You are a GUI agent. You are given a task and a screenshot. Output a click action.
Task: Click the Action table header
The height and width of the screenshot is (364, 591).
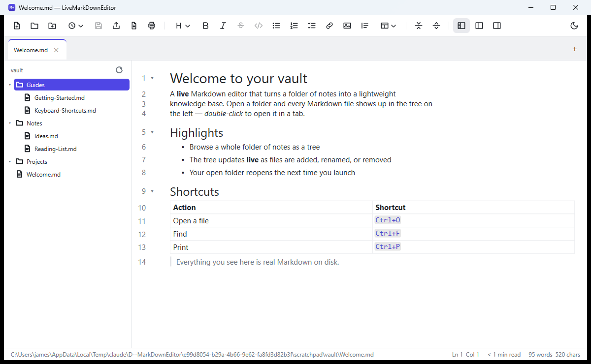coord(271,208)
